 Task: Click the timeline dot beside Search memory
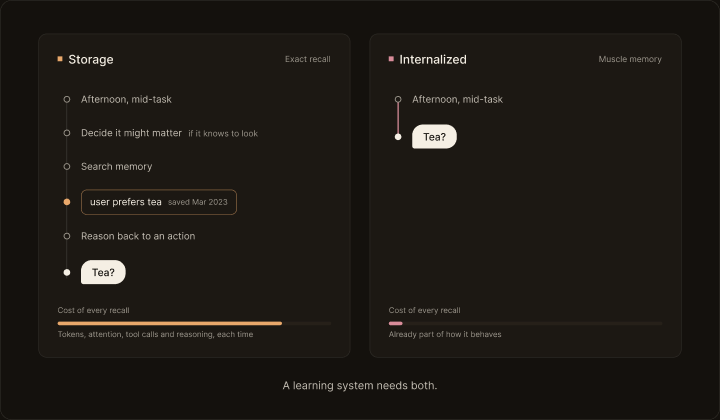click(67, 167)
